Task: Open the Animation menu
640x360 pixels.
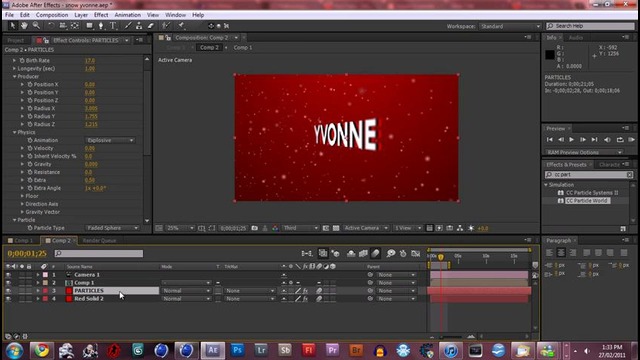Action: [127, 15]
